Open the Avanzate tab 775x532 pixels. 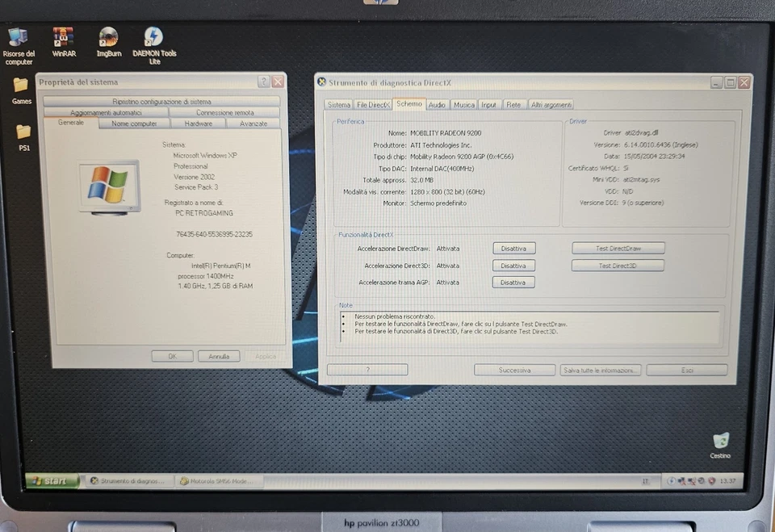point(253,124)
